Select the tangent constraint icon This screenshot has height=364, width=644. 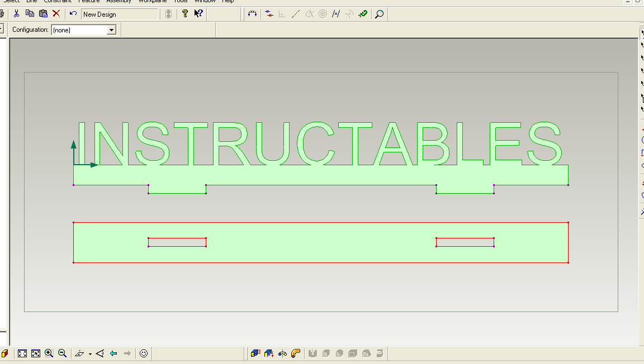click(310, 14)
